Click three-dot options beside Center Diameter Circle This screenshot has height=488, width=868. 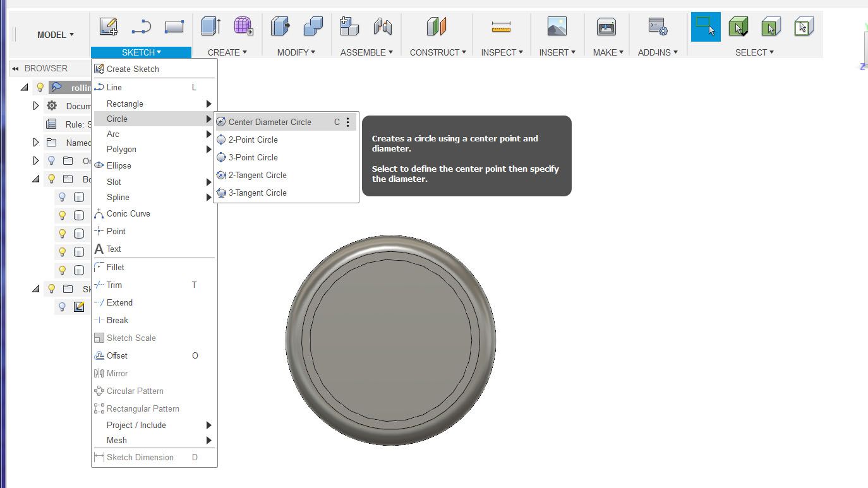coord(347,122)
